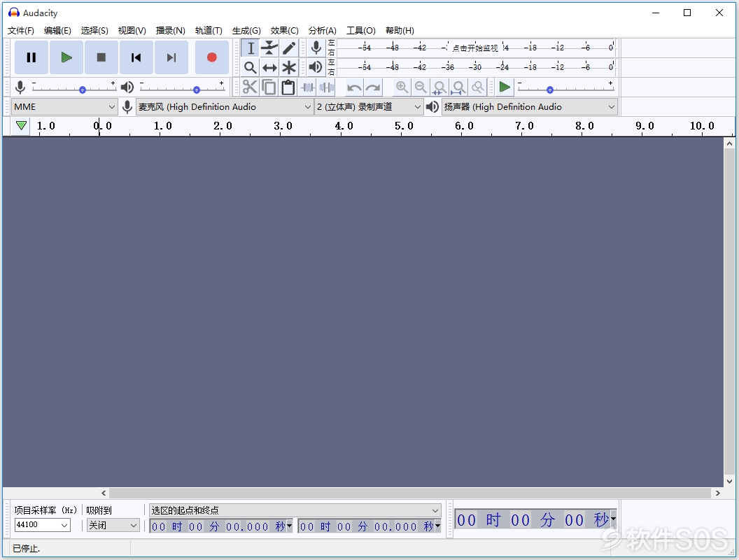Click the Zoom Out icon
This screenshot has height=560, width=739.
click(421, 87)
